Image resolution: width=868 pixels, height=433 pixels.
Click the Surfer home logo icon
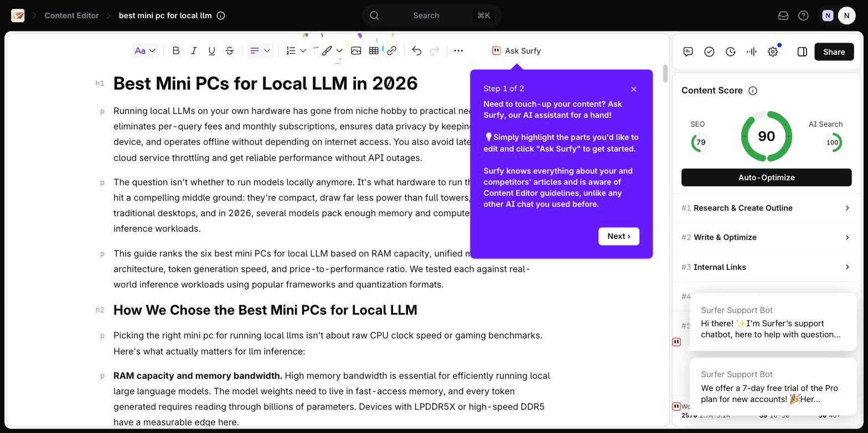pyautogui.click(x=18, y=15)
